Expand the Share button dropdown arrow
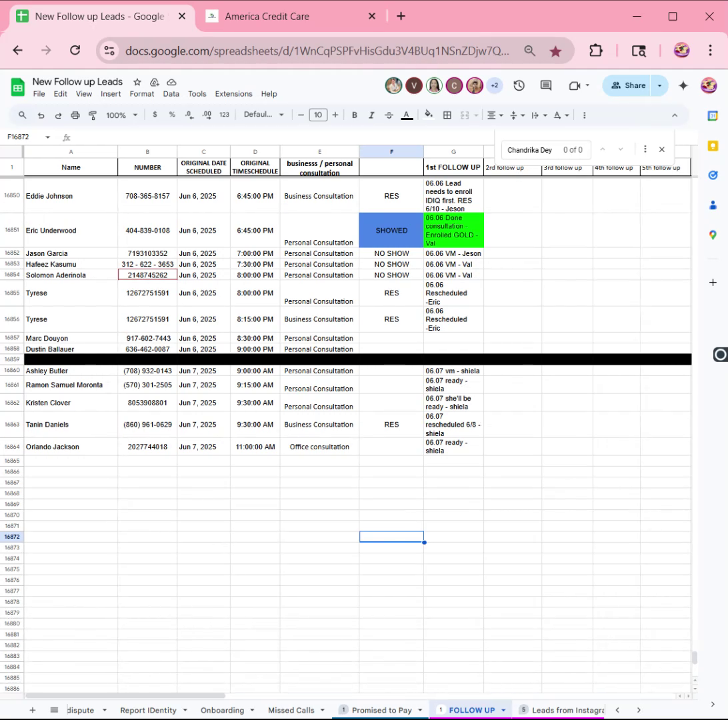 [659, 85]
